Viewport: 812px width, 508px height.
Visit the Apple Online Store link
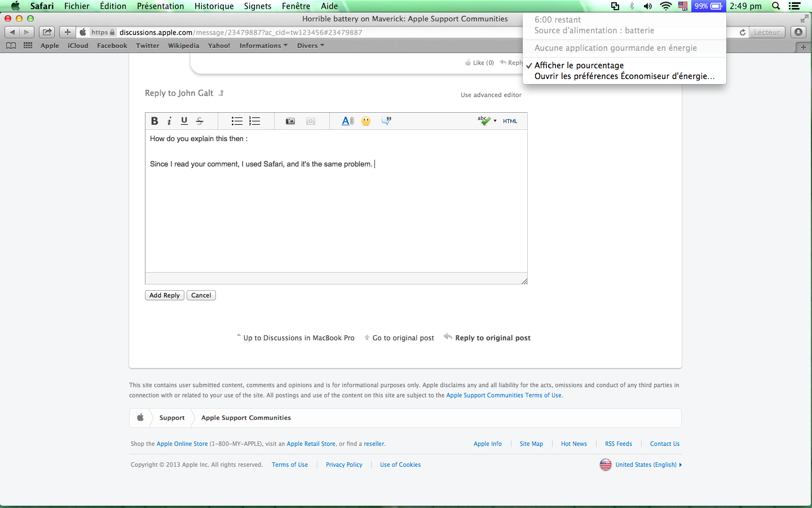coord(182,444)
